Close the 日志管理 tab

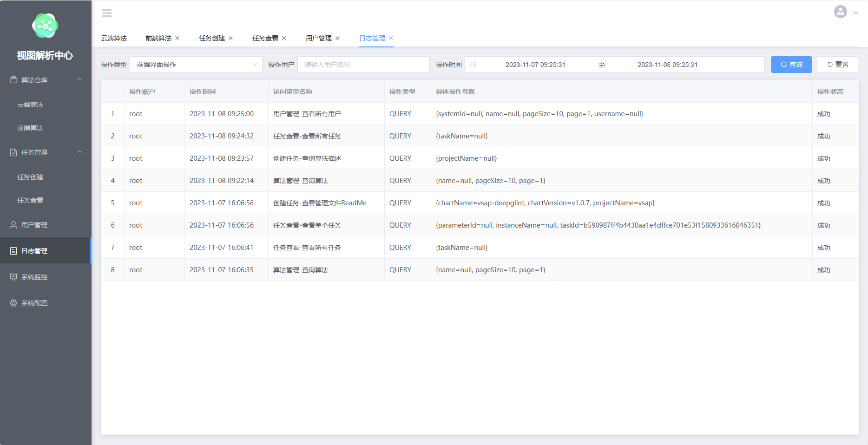pos(391,38)
